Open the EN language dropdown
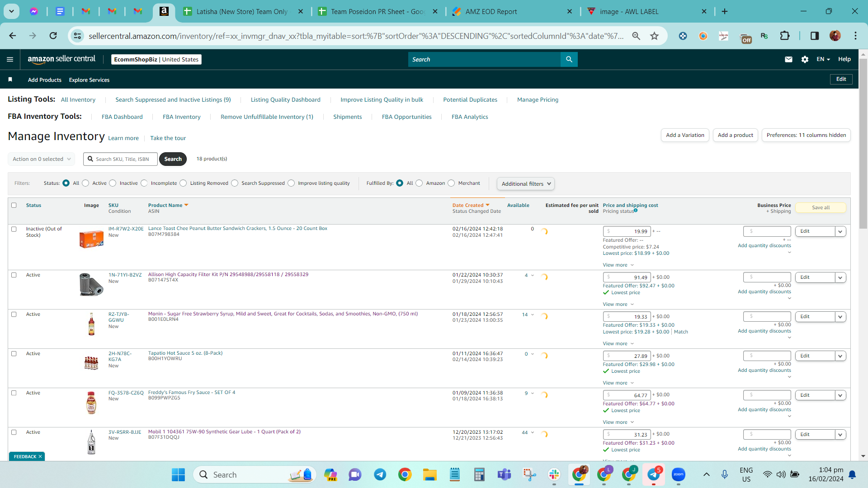The width and height of the screenshot is (868, 488). tap(823, 59)
